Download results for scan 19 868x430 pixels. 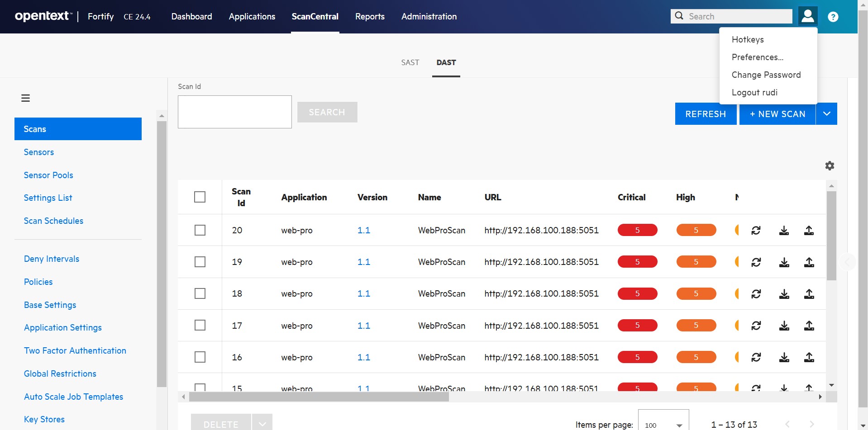click(x=784, y=262)
